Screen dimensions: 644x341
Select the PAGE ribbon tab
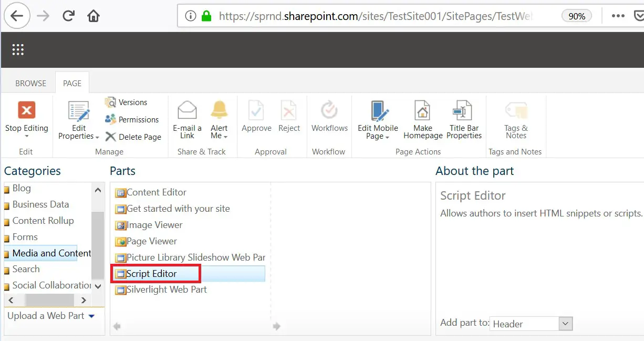click(x=72, y=83)
